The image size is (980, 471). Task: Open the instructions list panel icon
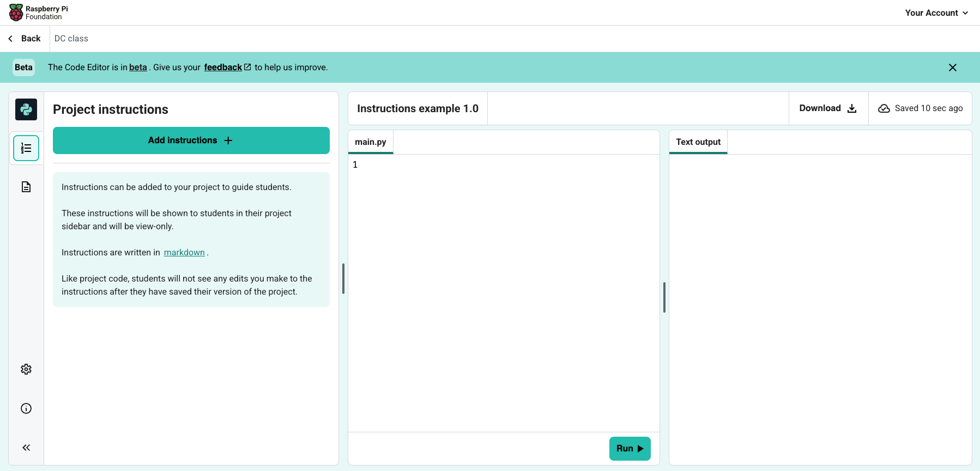coord(26,148)
